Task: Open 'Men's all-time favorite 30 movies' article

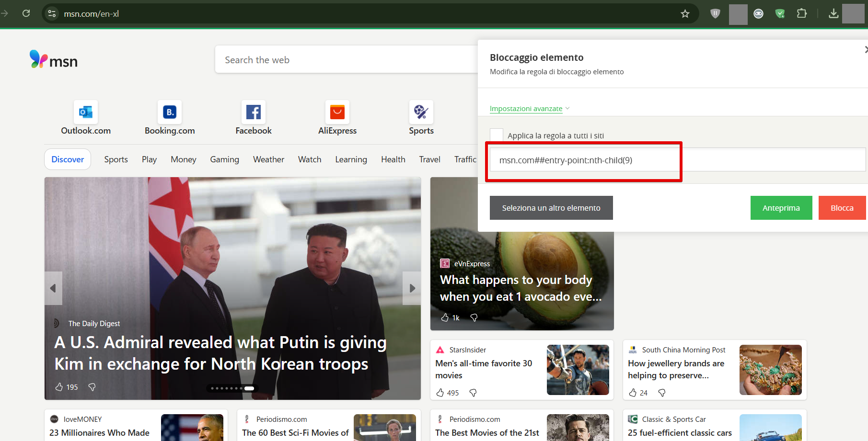Action: 484,369
